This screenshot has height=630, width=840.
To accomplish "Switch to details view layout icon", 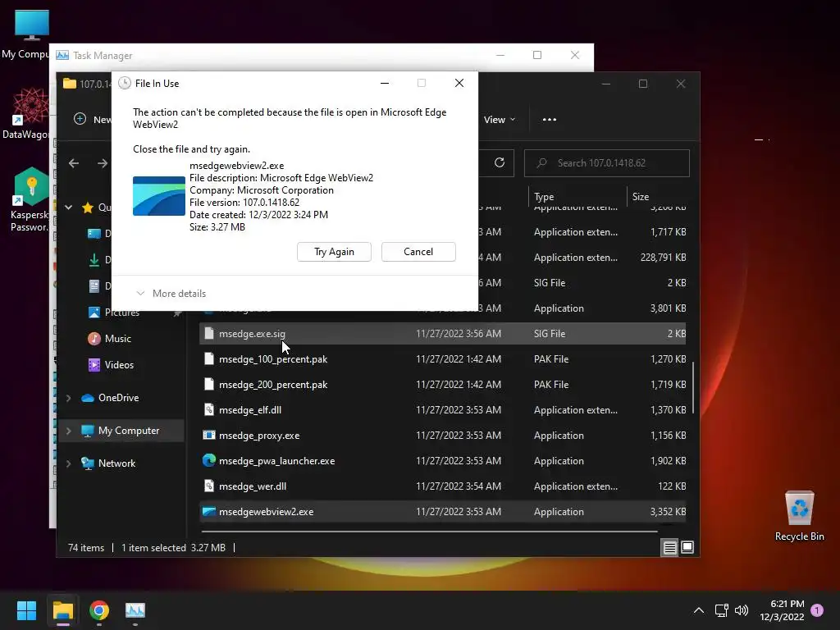I will pyautogui.click(x=669, y=547).
